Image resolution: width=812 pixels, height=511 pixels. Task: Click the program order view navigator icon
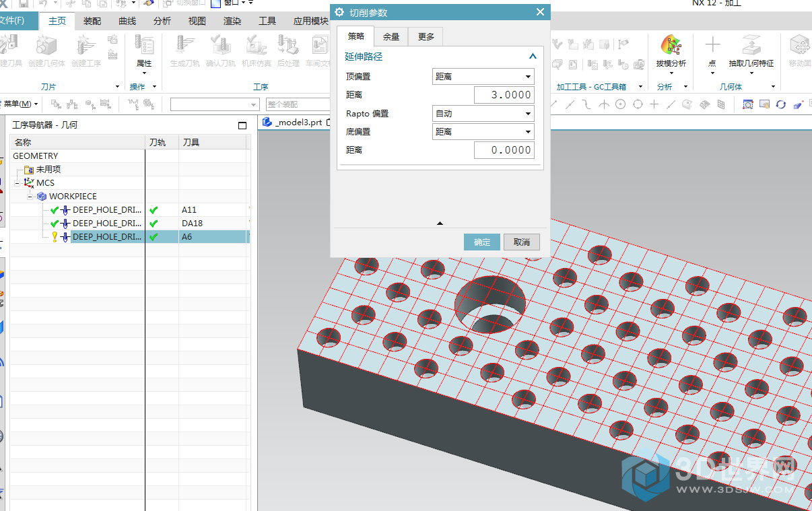(x=56, y=104)
